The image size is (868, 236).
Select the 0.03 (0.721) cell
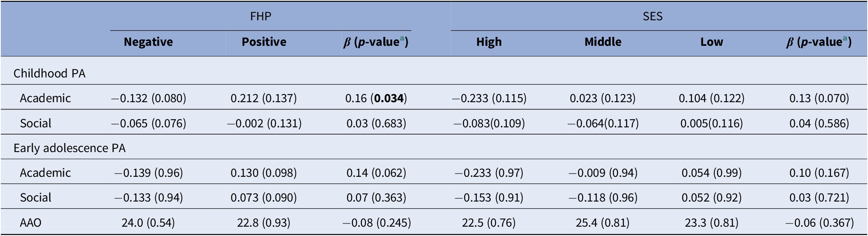click(819, 198)
